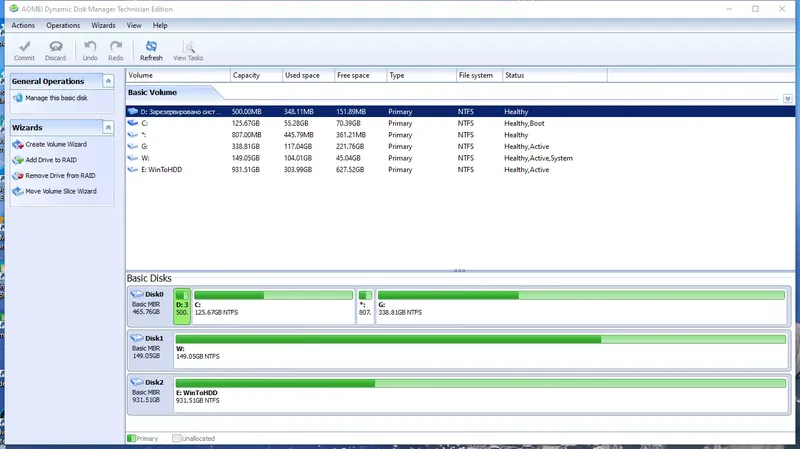Click the Refresh toolbar icon

(152, 46)
